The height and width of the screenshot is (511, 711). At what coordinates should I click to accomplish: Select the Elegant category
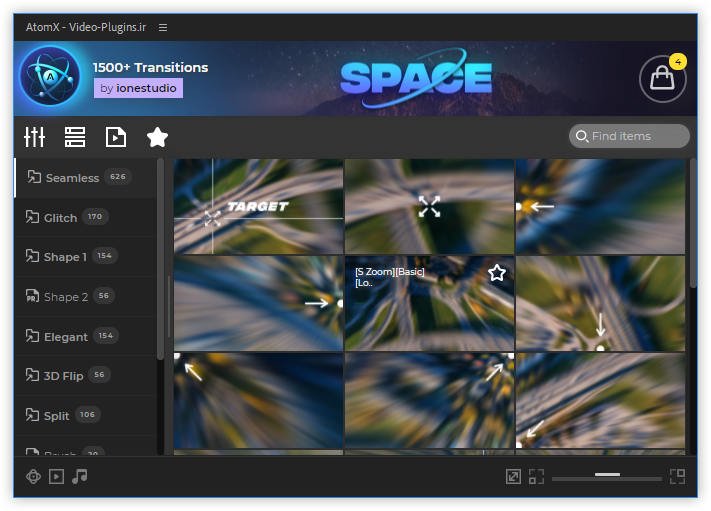pyautogui.click(x=86, y=336)
